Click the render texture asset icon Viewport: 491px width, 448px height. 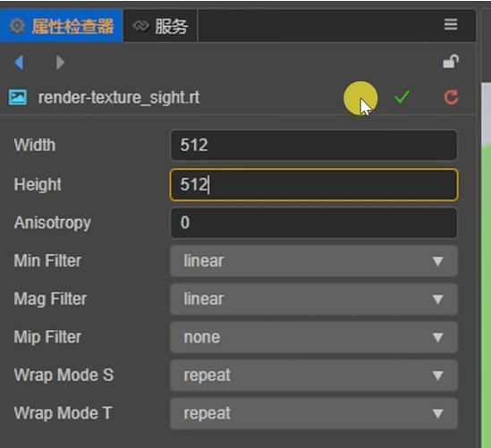[18, 97]
